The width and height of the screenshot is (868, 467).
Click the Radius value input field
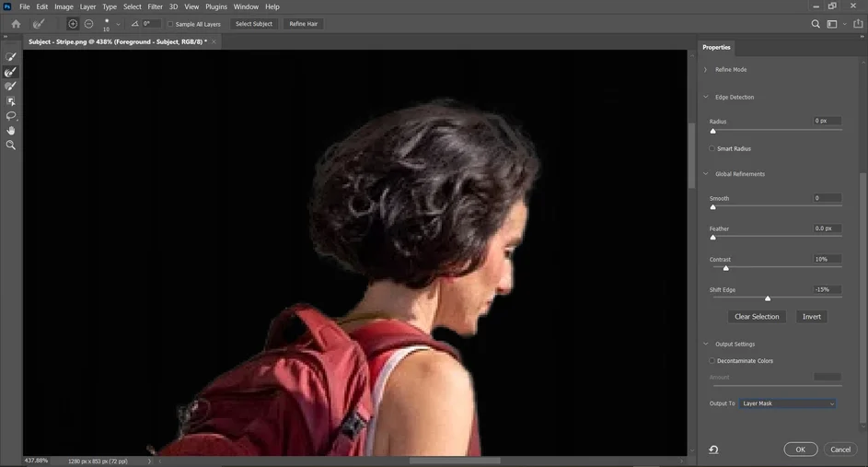(827, 122)
